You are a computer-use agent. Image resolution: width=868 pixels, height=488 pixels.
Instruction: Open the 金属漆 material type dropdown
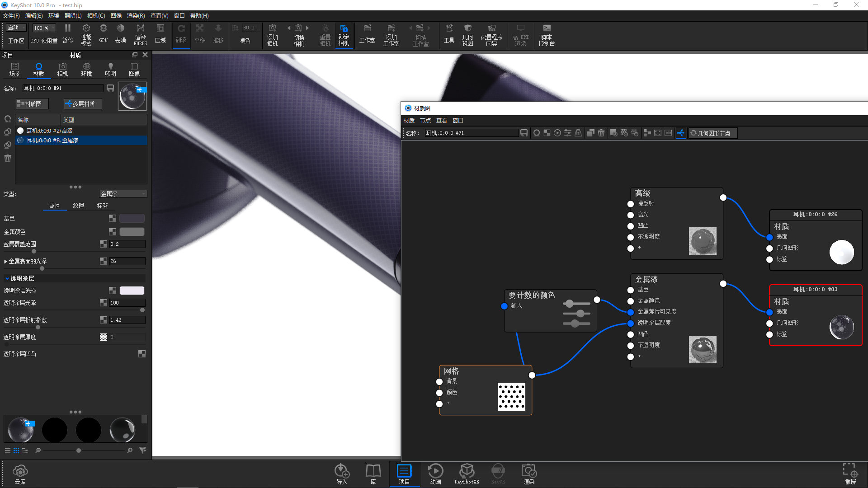123,194
